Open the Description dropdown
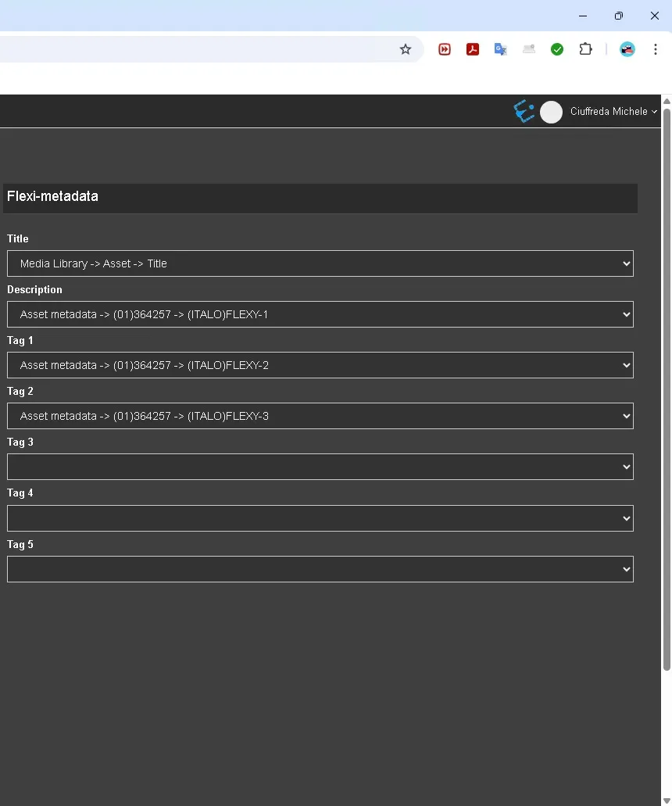 (320, 314)
